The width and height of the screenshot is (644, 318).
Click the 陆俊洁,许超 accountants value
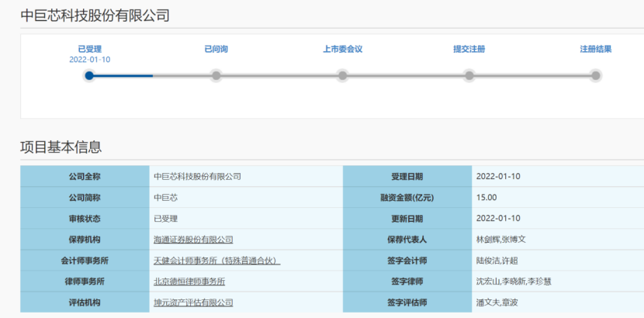tap(497, 261)
